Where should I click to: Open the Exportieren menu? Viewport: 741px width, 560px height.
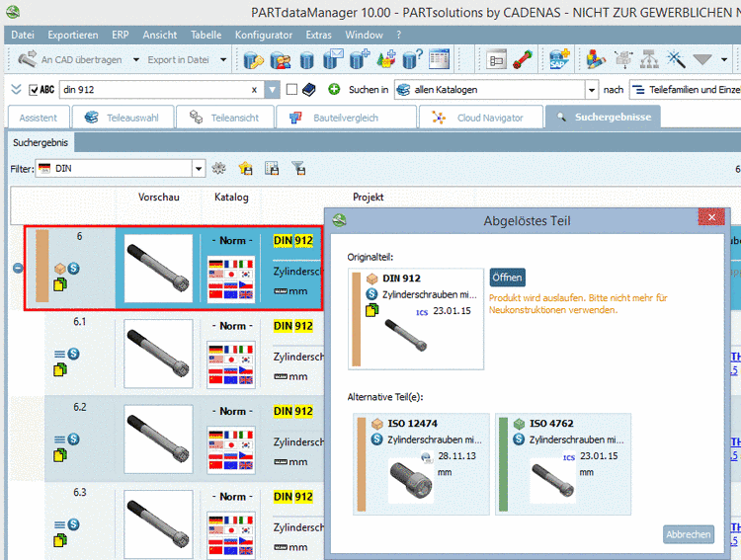pyautogui.click(x=73, y=35)
